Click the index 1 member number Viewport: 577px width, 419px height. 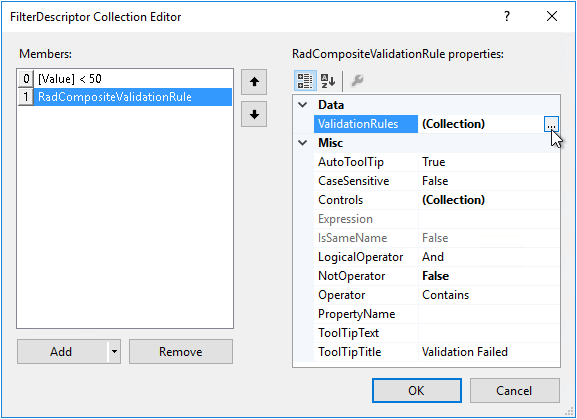pyautogui.click(x=26, y=97)
